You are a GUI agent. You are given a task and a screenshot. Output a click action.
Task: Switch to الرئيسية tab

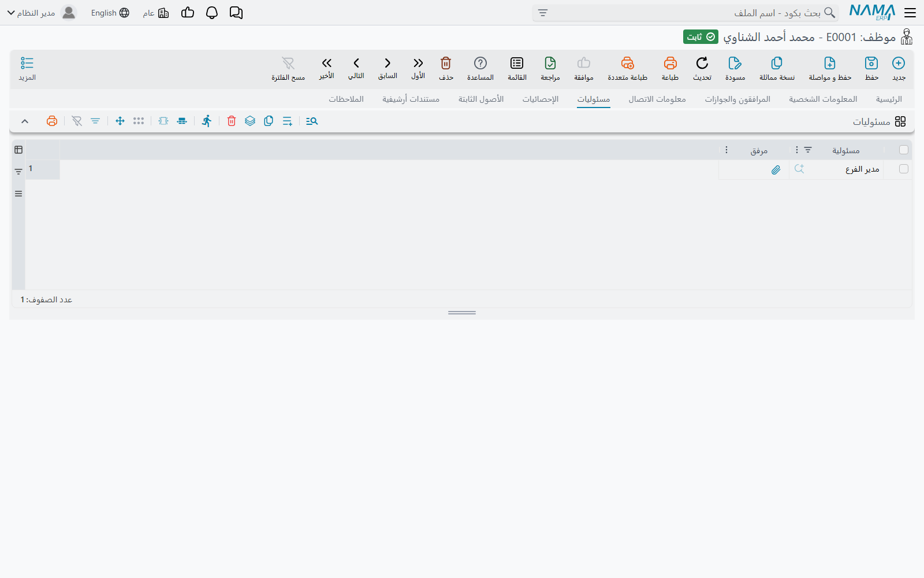(889, 99)
